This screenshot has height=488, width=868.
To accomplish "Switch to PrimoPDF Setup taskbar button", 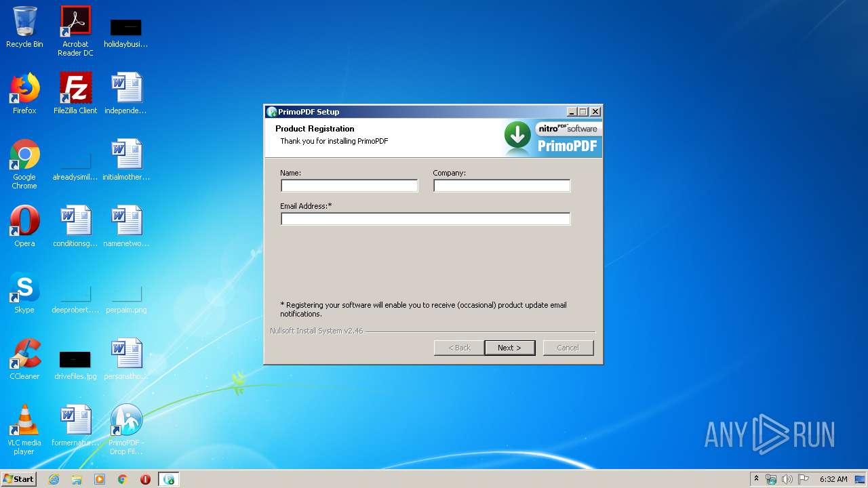I will 169,479.
